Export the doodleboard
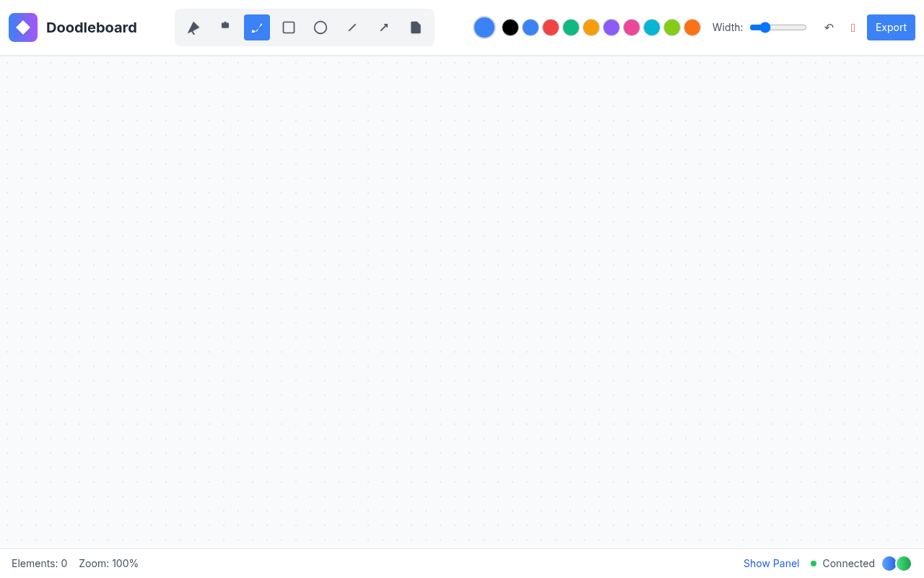 tap(891, 27)
